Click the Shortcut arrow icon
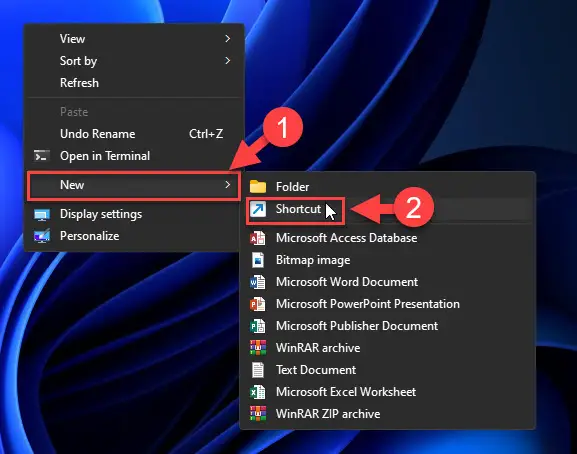The width and height of the screenshot is (577, 454). point(258,209)
